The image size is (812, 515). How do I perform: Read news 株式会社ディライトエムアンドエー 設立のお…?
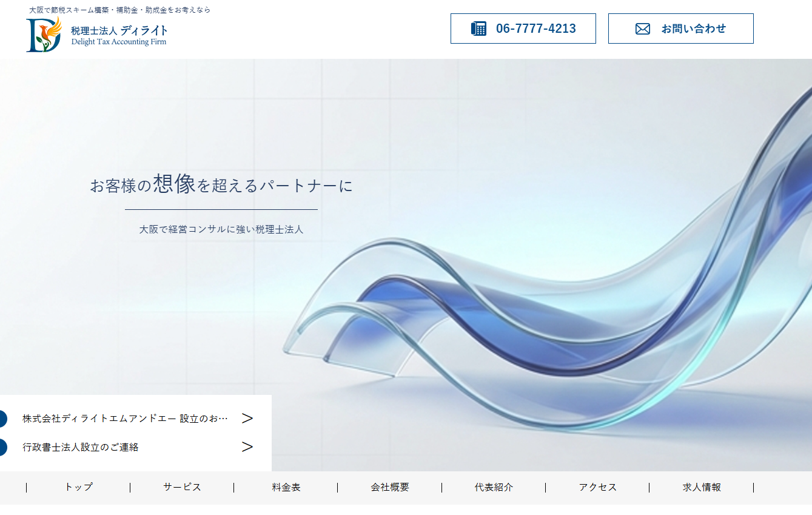126,419
